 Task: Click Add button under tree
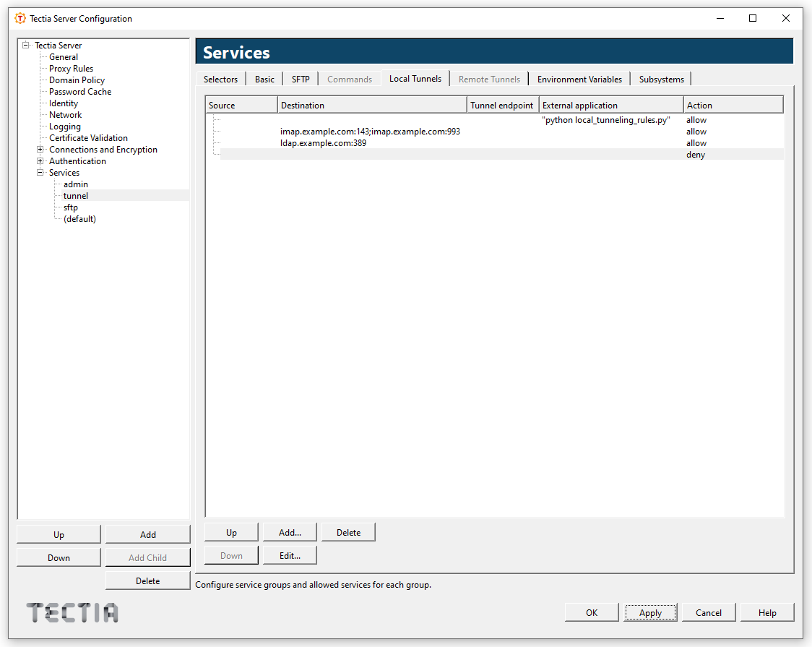pyautogui.click(x=148, y=535)
